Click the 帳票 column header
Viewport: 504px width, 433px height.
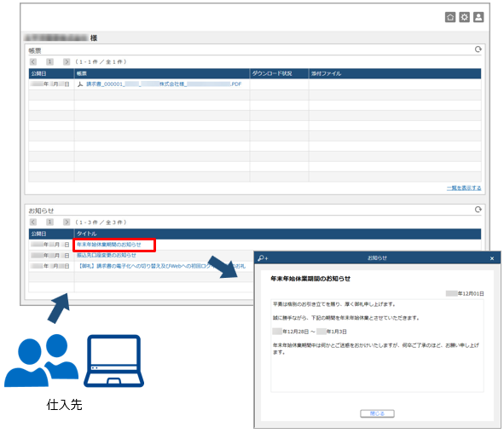pos(162,73)
